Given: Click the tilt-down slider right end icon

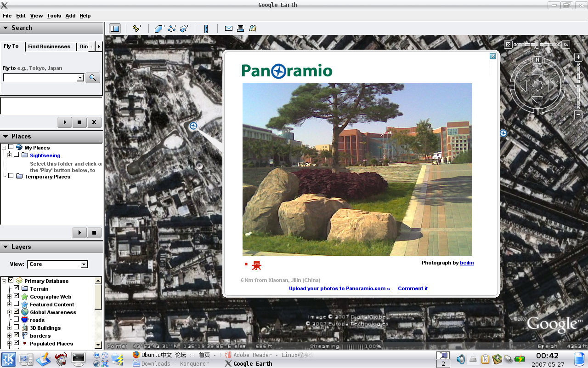Looking at the screenshot, I should pyautogui.click(x=566, y=45).
